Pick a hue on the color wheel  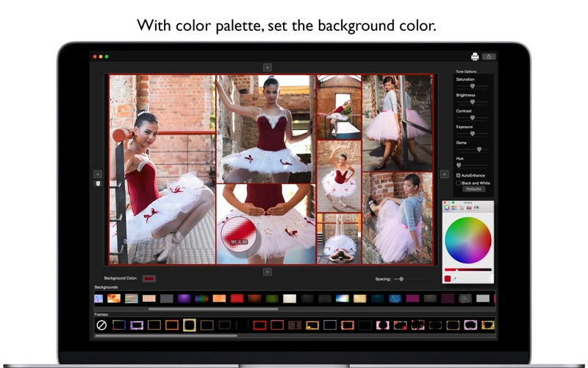[468, 240]
